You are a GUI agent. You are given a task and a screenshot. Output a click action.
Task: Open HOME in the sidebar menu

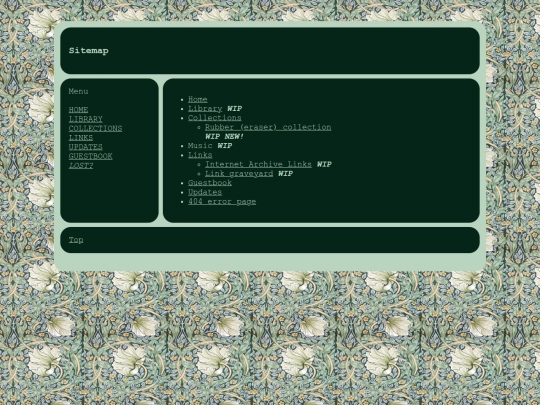pos(78,110)
